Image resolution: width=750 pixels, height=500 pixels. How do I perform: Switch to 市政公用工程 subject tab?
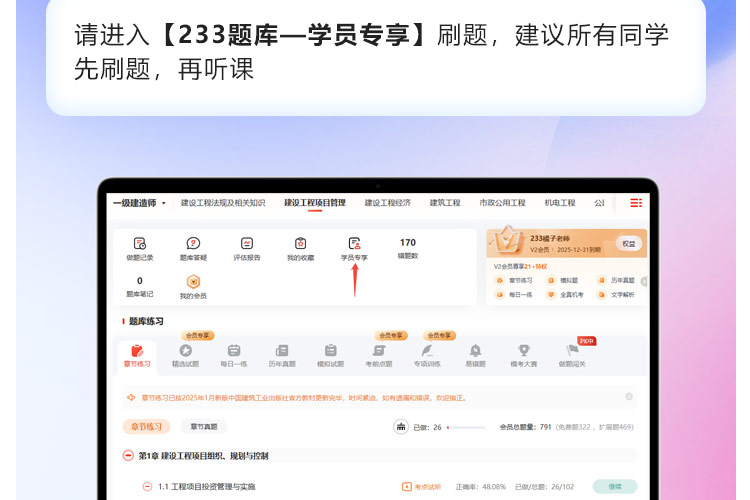tap(503, 203)
